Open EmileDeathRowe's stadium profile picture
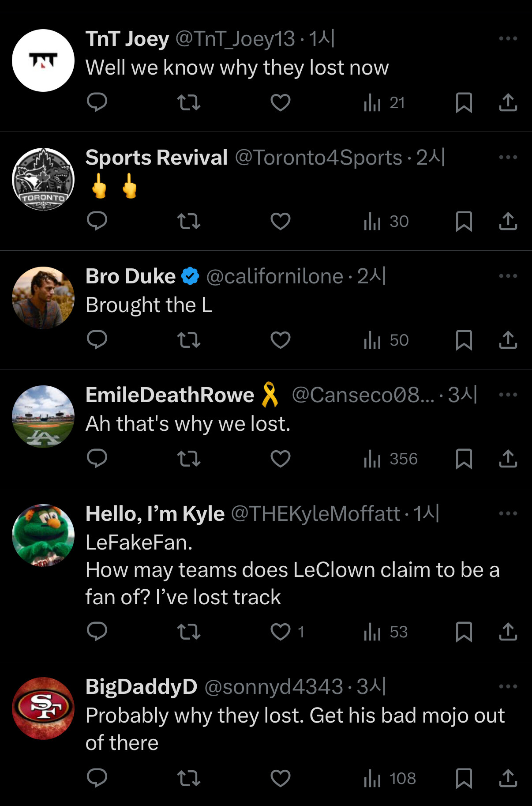Viewport: 532px width, 806px height. pyautogui.click(x=43, y=417)
